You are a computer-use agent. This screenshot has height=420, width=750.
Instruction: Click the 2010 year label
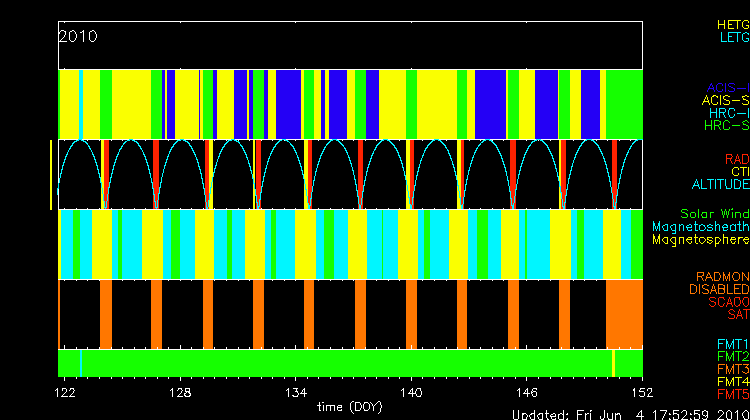(77, 36)
